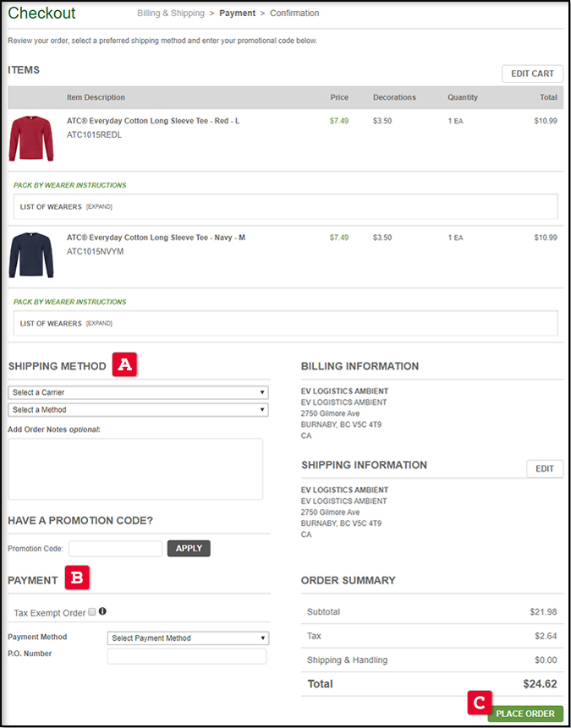Click the navy long sleeve tee thumbnail
The width and height of the screenshot is (571, 728).
(x=31, y=255)
